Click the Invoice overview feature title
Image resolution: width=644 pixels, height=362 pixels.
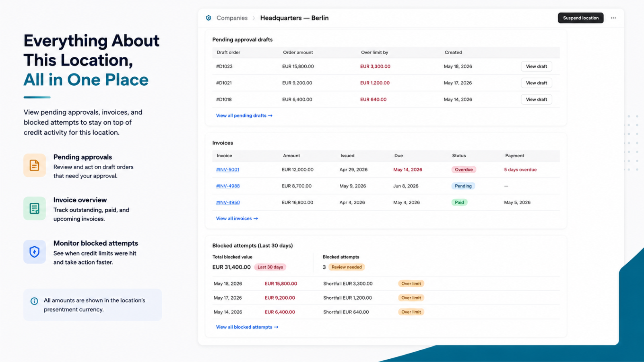80,200
